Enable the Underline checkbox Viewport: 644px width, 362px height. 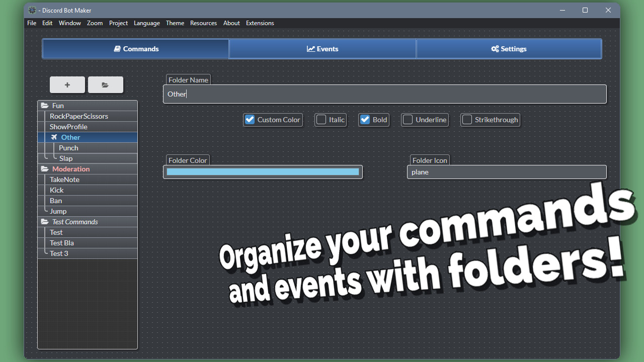pos(408,120)
